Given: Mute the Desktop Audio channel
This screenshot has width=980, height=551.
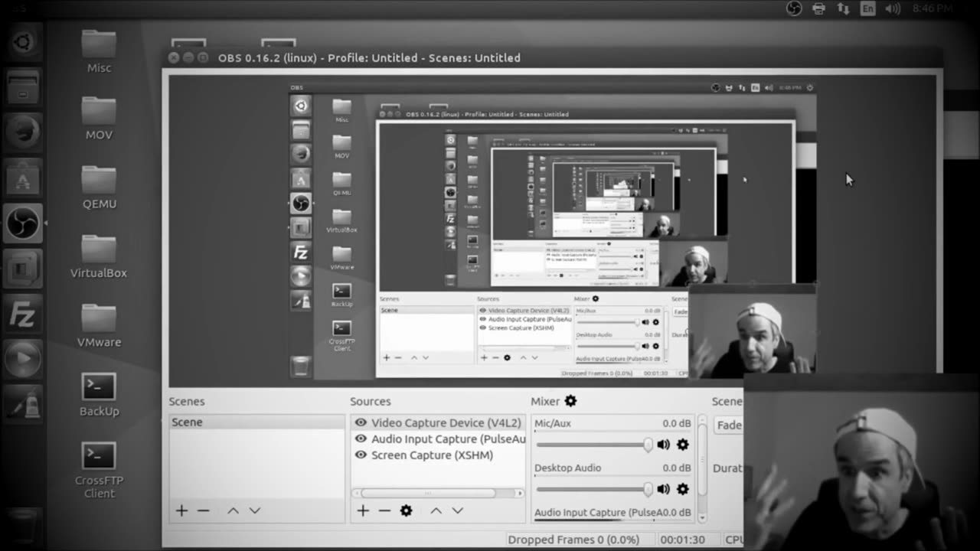Looking at the screenshot, I should pos(664,489).
